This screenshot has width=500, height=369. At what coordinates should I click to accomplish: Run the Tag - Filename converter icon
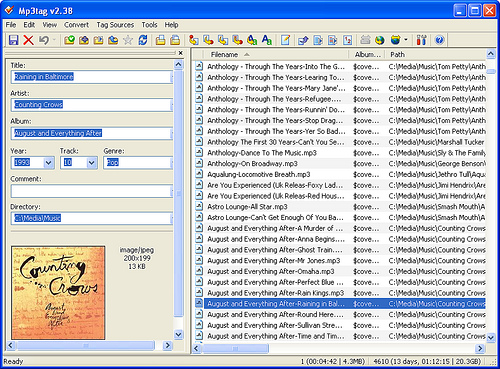(x=194, y=40)
